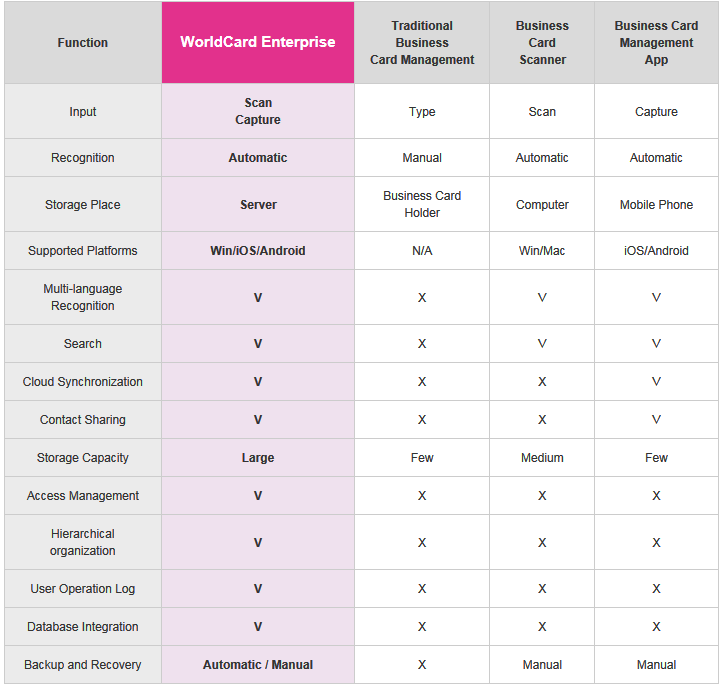The image size is (723, 689).
Task: Click the Win/iOS/Android cell
Action: 258,251
